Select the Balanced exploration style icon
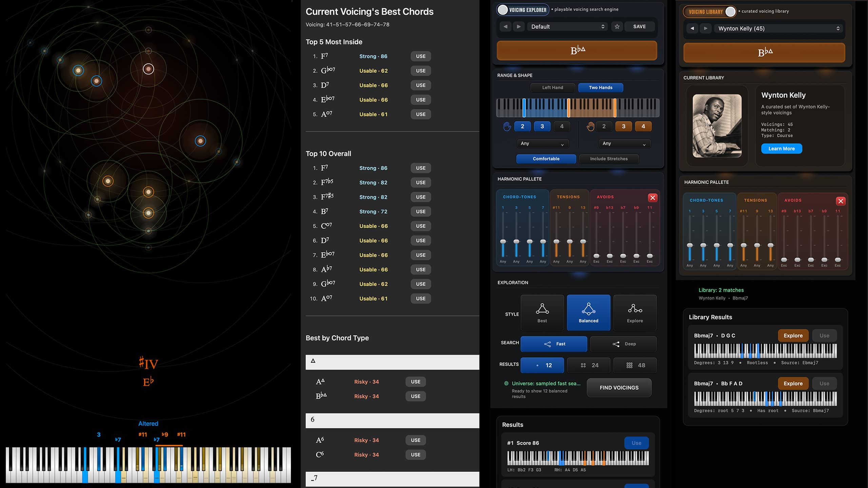The width and height of the screenshot is (868, 488). [589, 312]
